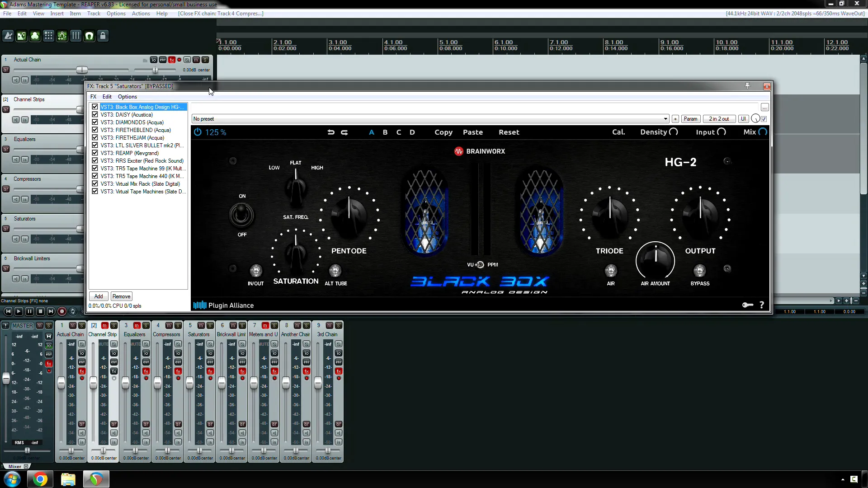Open the File menu

[7, 14]
